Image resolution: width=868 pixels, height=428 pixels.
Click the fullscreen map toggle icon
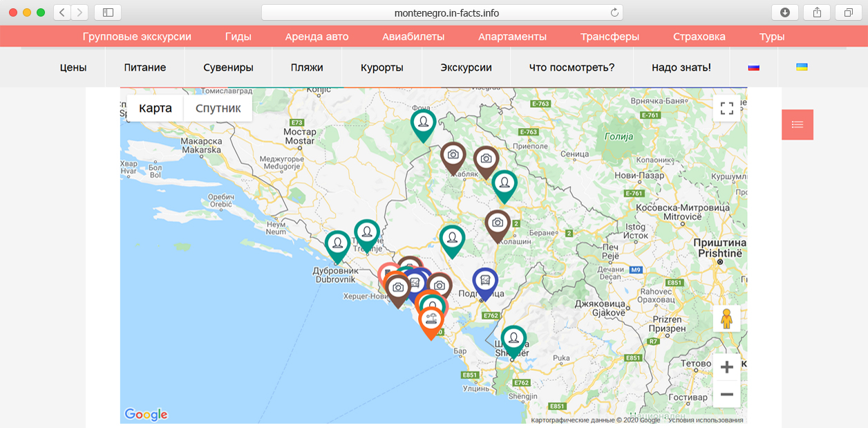click(x=726, y=108)
